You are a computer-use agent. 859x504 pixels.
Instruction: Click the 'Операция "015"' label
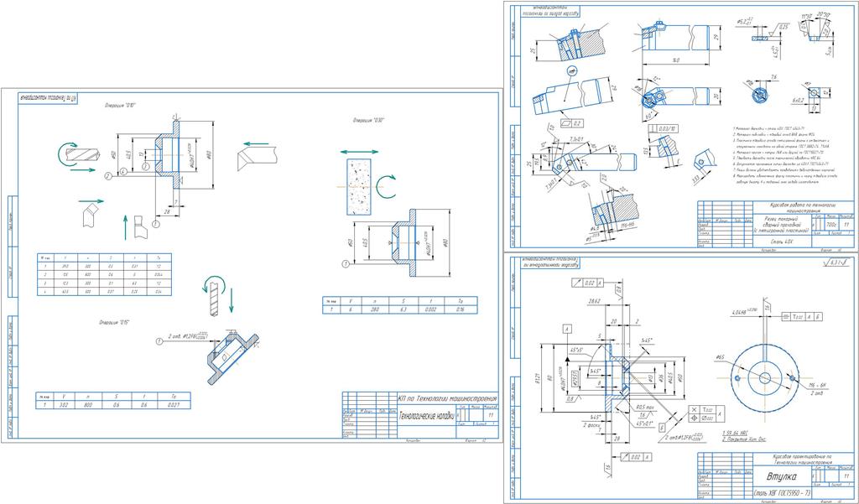(x=114, y=321)
